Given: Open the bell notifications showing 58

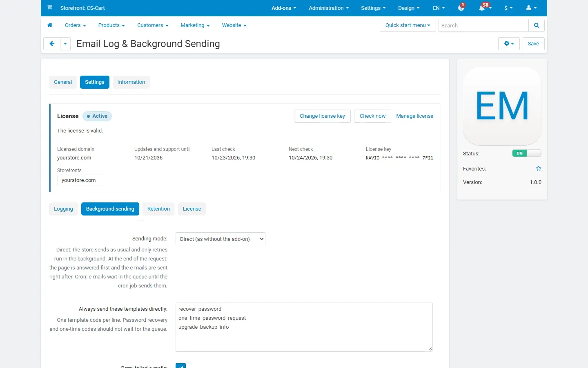Looking at the screenshot, I should point(485,7).
